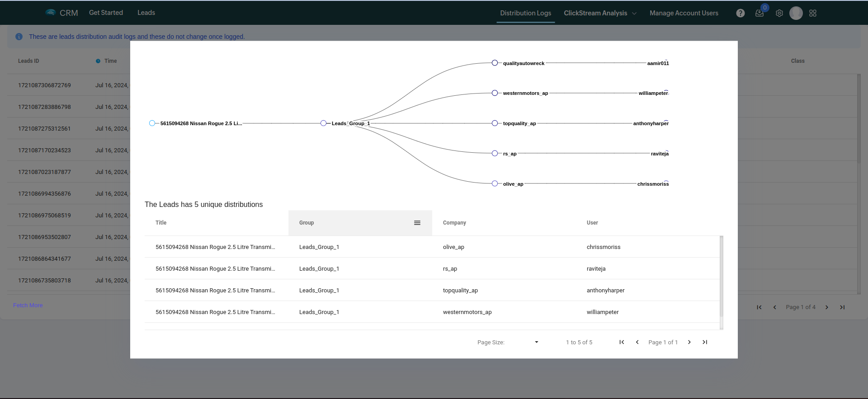Open the apps grid icon
Screen dimensions: 868x399
(x=813, y=13)
